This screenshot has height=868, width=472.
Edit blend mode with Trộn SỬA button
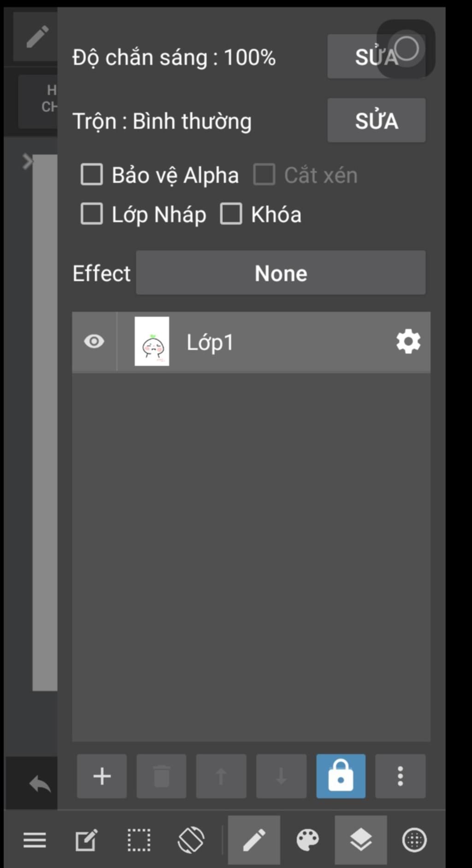pos(376,120)
